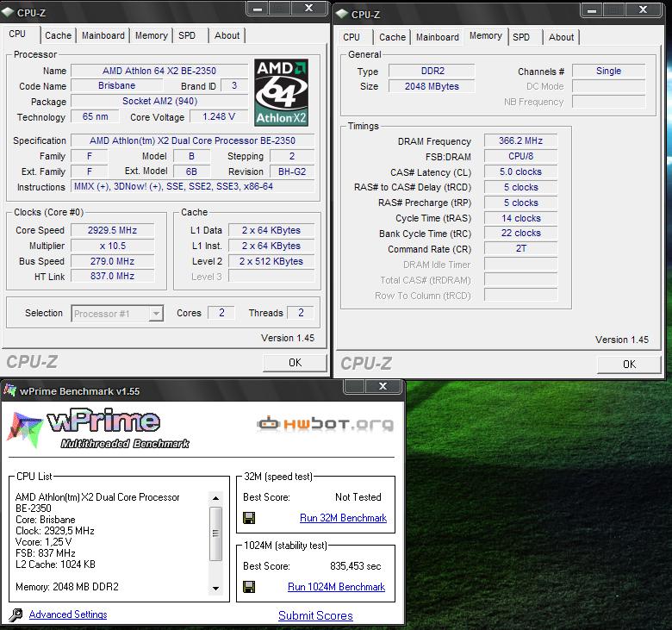The width and height of the screenshot is (672, 630).
Task: Open Cache tab in right CPU-Z window
Action: tap(393, 37)
